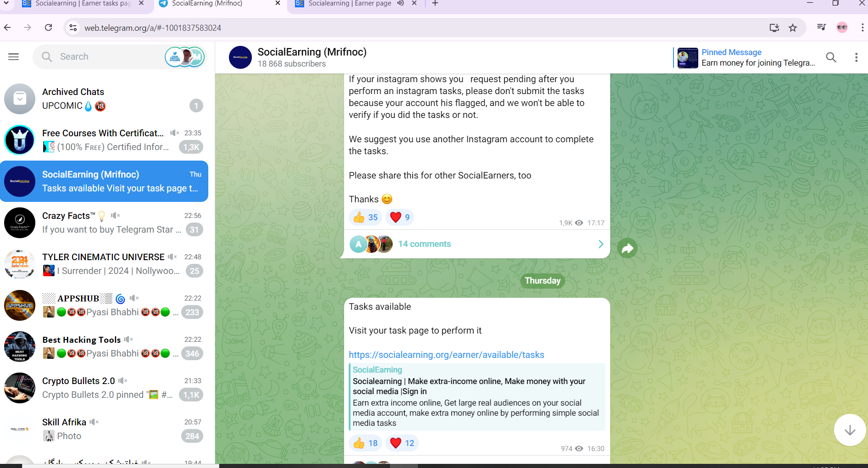Switch to the SocialEarning (Mrifnoc) browser tab
868x468 pixels.
coord(219,4)
